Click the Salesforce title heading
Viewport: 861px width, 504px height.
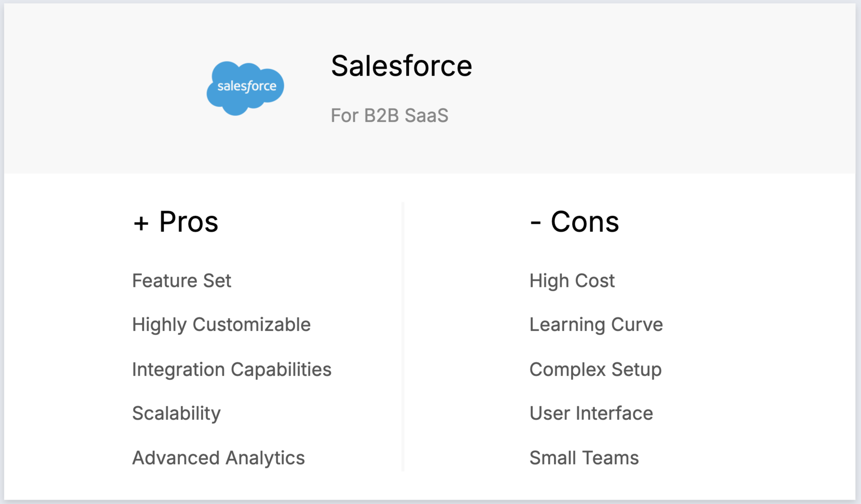click(401, 66)
